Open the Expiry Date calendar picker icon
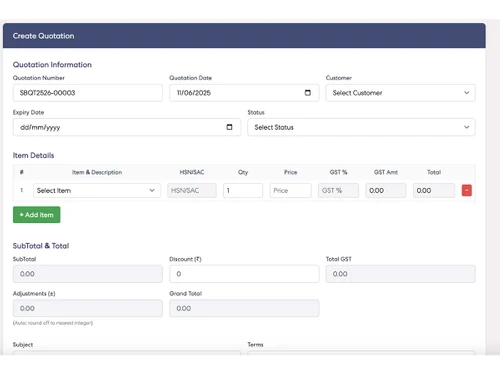 (229, 127)
